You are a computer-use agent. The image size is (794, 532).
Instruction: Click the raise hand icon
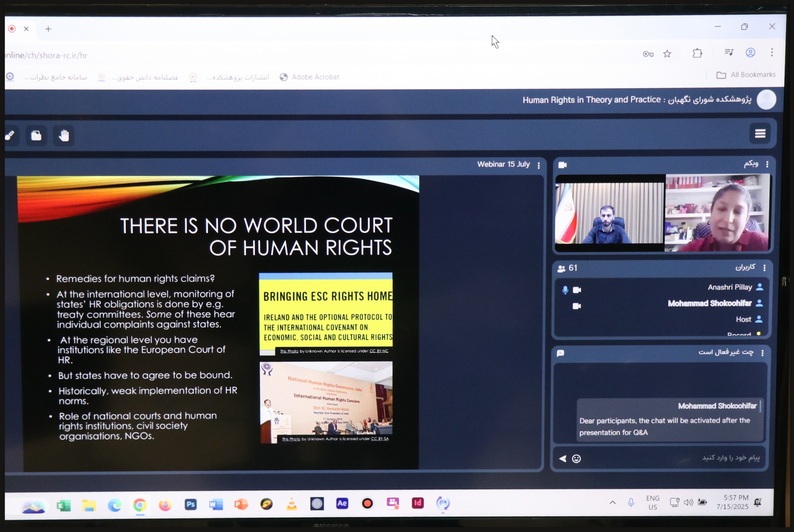[64, 135]
